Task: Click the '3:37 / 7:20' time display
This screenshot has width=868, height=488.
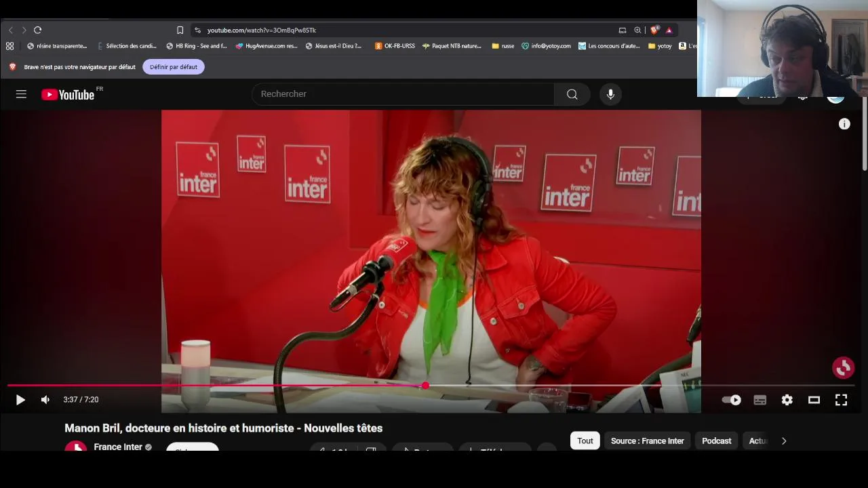Action: coord(81,400)
